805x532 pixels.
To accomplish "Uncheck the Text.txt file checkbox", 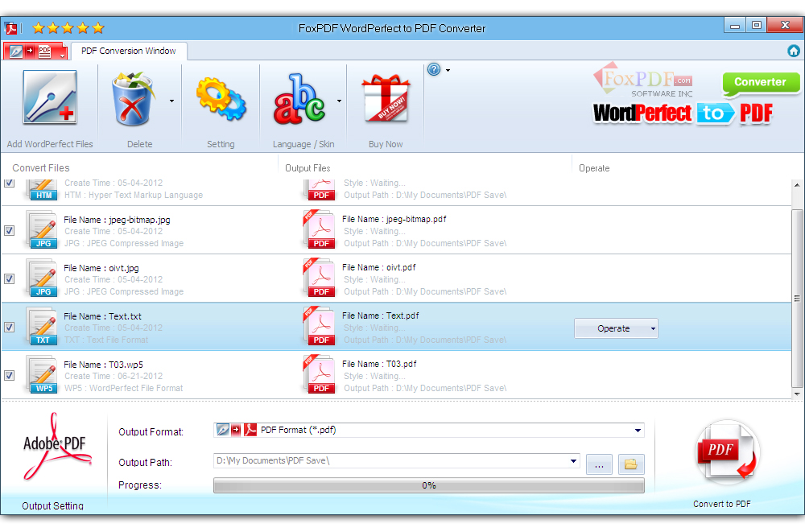I will click(x=9, y=327).
